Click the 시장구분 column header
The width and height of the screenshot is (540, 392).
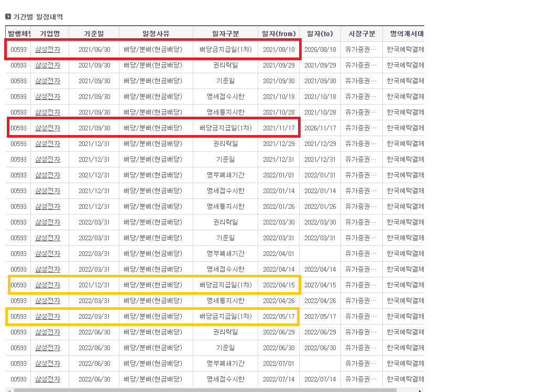(361, 33)
